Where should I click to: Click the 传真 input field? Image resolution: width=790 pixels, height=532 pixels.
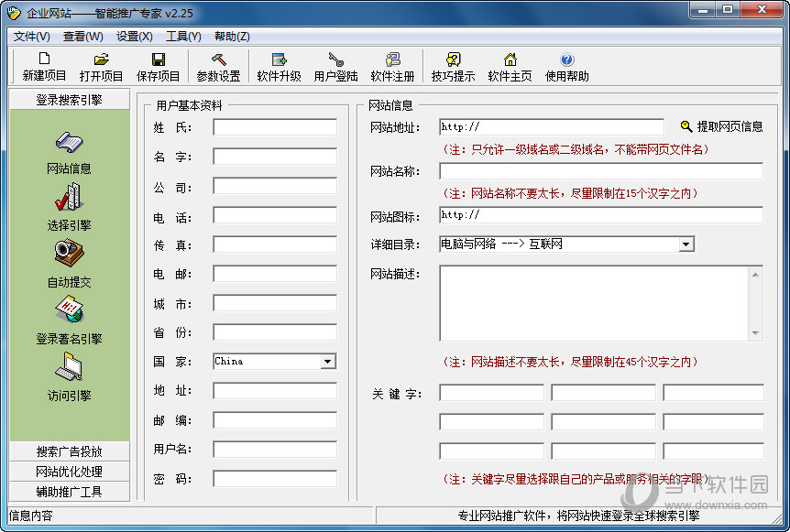(275, 244)
